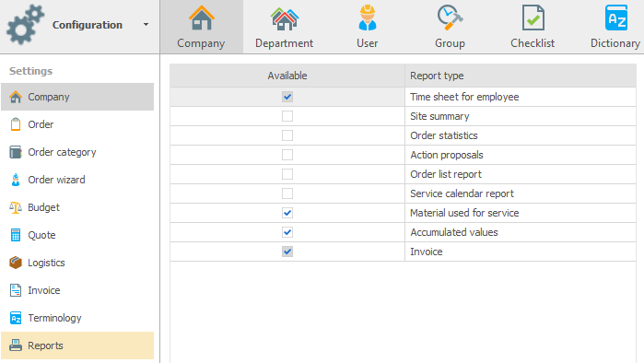The image size is (644, 363).
Task: Select the Company house icon in top toolbar
Action: pyautogui.click(x=201, y=18)
